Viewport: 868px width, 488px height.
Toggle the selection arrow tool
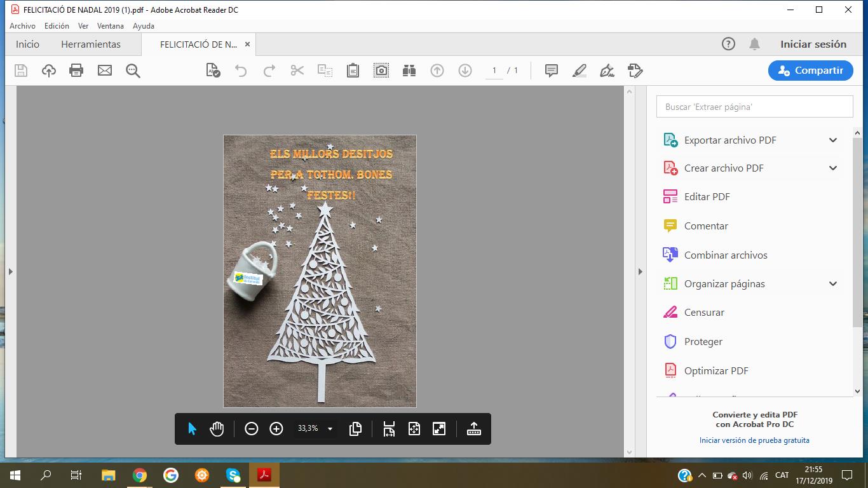pos(192,429)
